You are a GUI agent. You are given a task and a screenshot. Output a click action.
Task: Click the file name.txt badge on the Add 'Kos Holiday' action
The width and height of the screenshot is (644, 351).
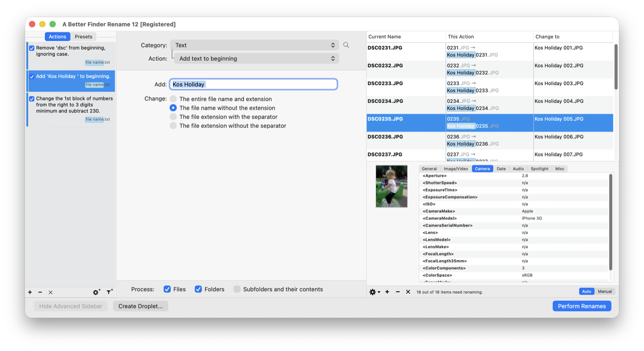[97, 85]
